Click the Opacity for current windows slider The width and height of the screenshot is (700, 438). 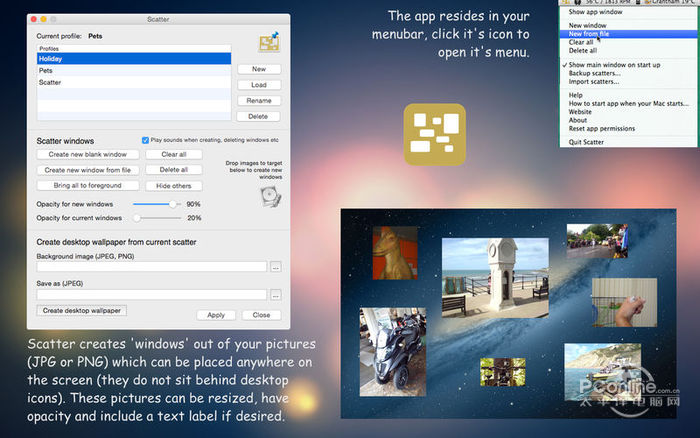[157, 218]
